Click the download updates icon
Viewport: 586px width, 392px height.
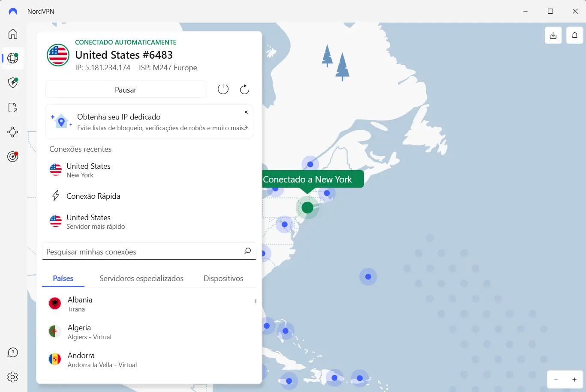[x=553, y=35]
